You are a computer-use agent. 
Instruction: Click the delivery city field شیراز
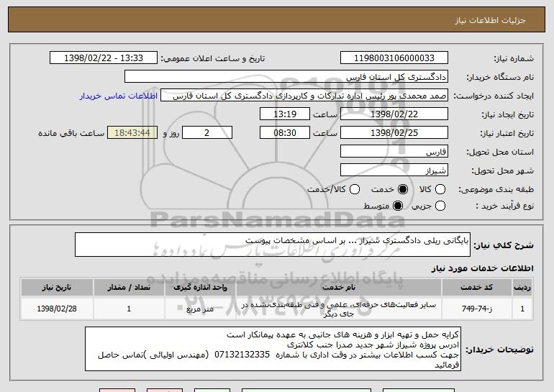pos(394,170)
